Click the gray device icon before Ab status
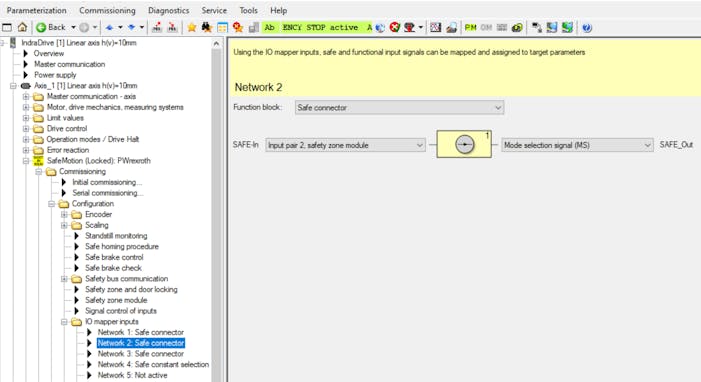 tap(253, 27)
